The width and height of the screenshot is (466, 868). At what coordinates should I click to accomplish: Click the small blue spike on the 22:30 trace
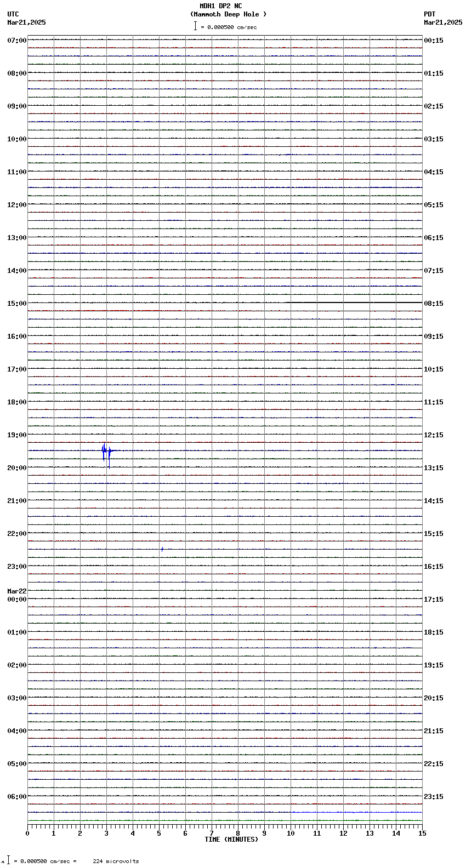[162, 549]
